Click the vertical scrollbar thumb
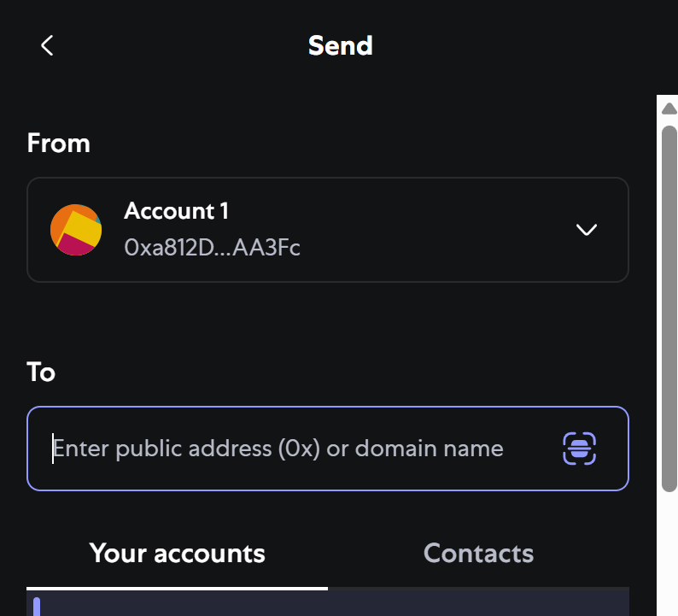 [669, 308]
